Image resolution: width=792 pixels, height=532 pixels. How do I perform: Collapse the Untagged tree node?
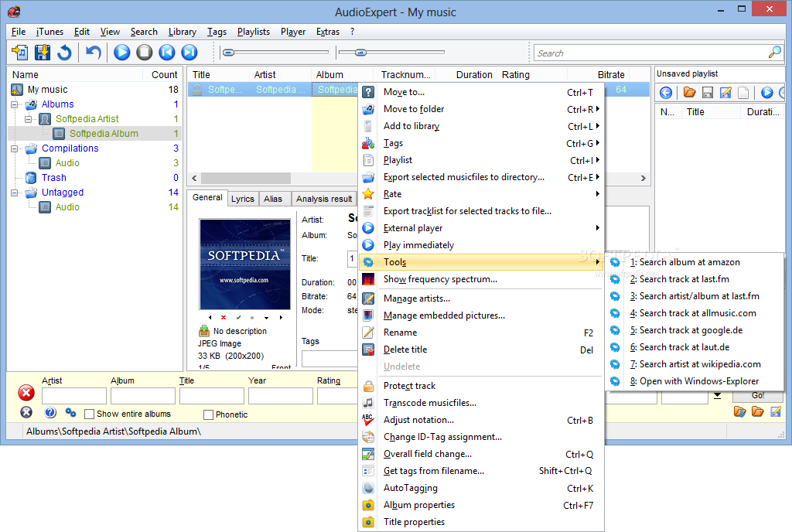pyautogui.click(x=14, y=193)
